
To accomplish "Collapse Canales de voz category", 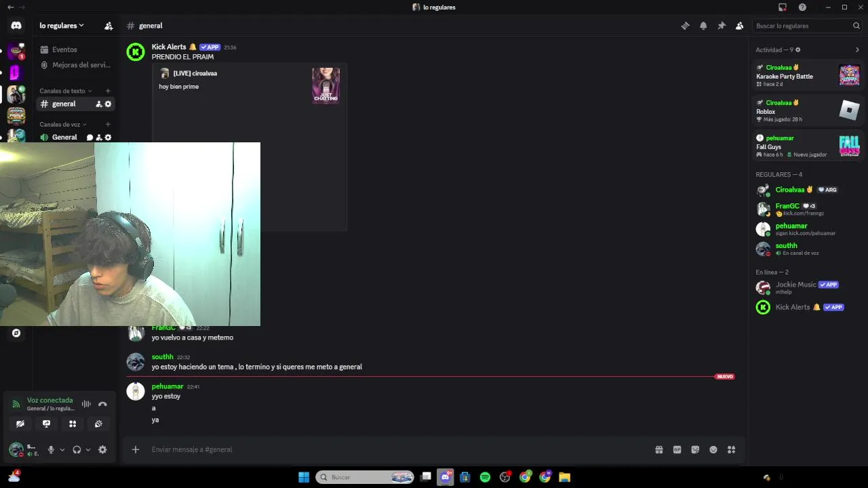I will 62,125.
